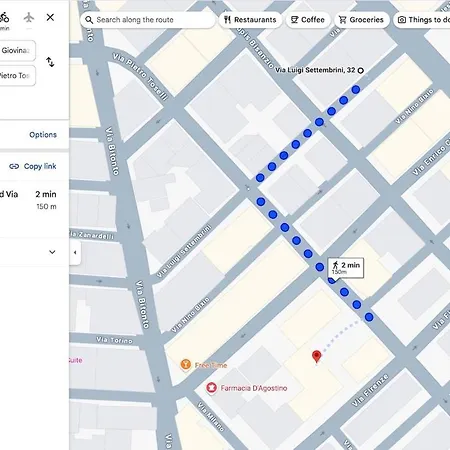Click the Via Enrico street label
Viewport: 450px width, 450px height.
tap(431, 156)
